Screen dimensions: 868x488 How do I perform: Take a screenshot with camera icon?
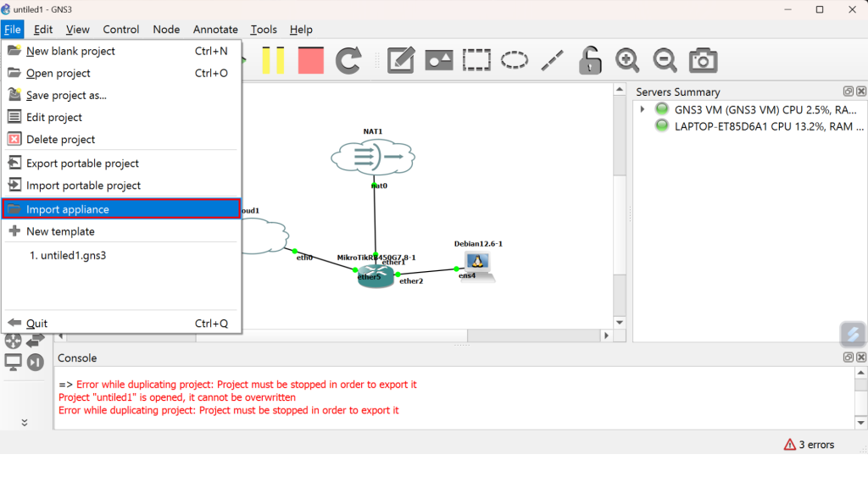tap(703, 60)
